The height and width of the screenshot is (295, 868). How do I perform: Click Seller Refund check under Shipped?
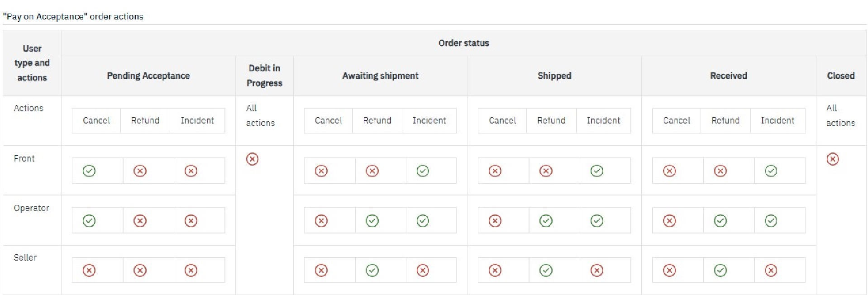[x=546, y=270]
